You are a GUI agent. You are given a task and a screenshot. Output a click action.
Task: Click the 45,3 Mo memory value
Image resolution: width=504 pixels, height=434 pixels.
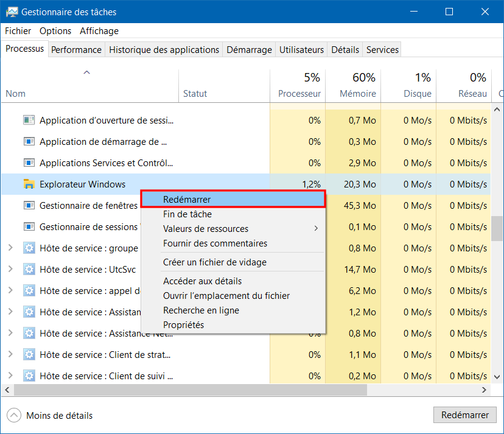(360, 205)
